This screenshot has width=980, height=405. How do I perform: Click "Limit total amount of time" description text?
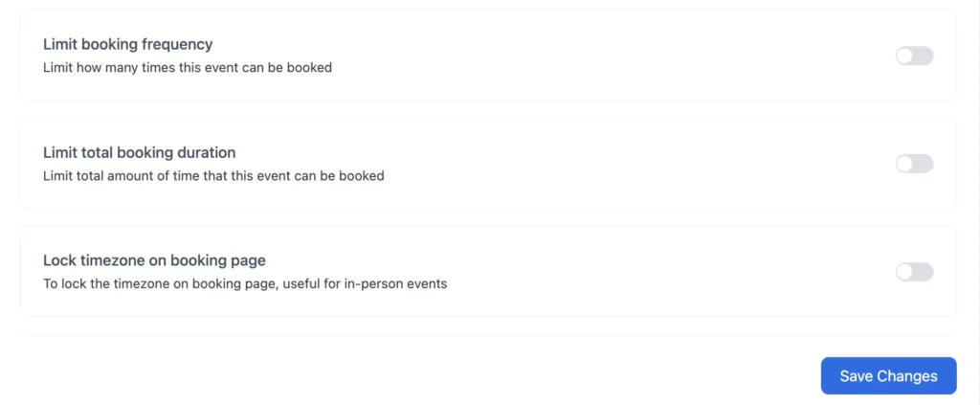pyautogui.click(x=213, y=176)
